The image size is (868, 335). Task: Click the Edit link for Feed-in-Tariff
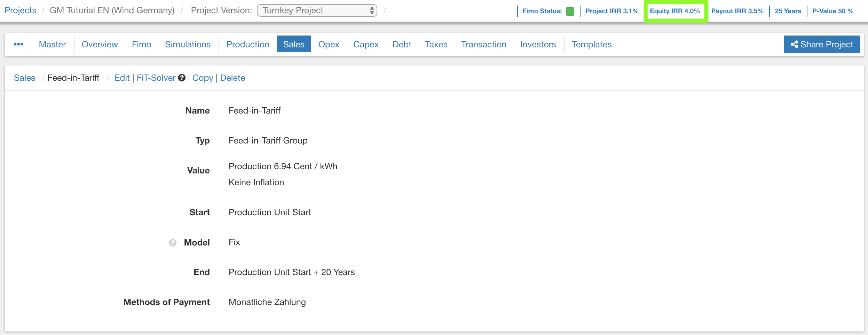point(122,78)
